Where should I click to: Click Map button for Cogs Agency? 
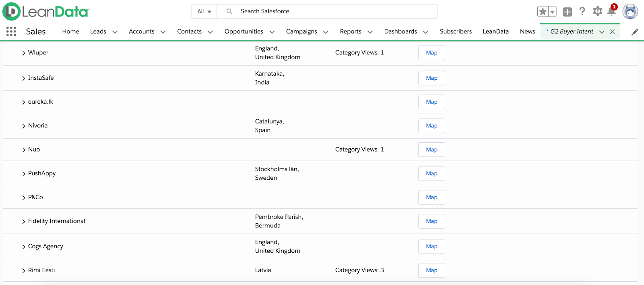(431, 246)
